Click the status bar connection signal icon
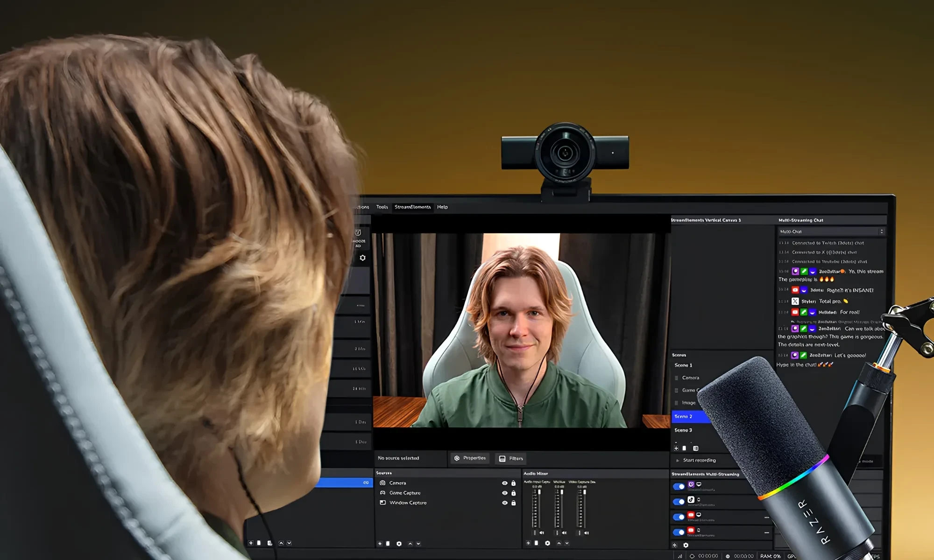This screenshot has height=560, width=934. (x=680, y=556)
